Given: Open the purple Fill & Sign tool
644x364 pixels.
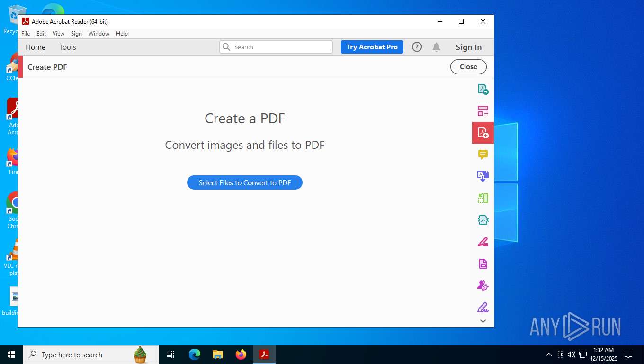Looking at the screenshot, I should pyautogui.click(x=483, y=307).
